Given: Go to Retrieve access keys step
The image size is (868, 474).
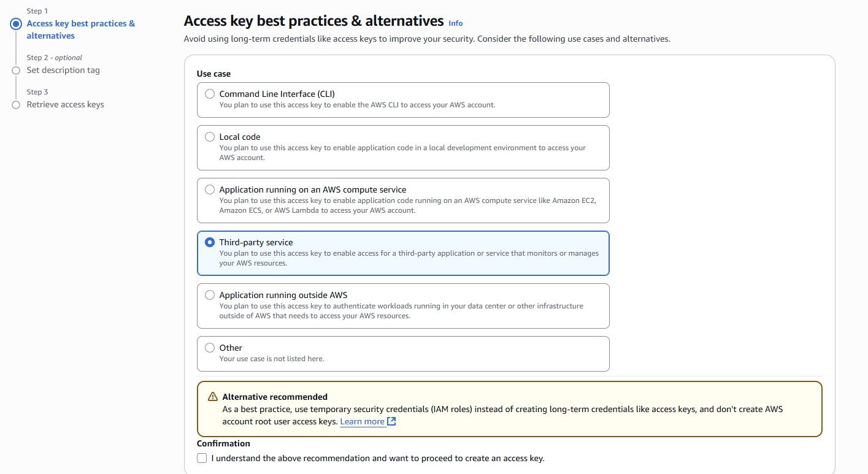Looking at the screenshot, I should pyautogui.click(x=66, y=105).
